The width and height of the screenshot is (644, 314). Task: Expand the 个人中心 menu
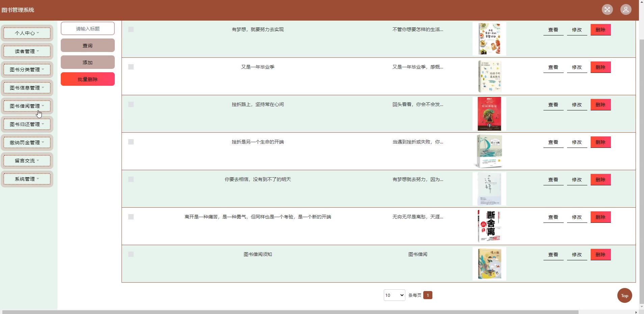tap(27, 33)
